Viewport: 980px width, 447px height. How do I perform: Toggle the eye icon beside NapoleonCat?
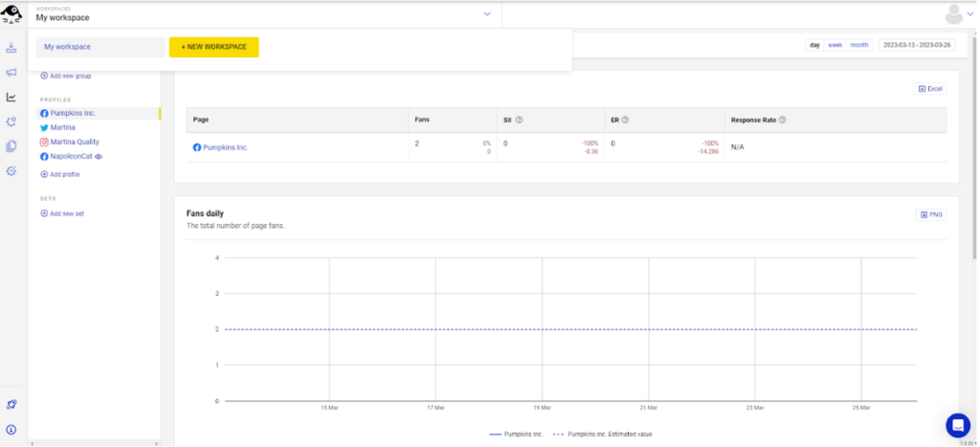click(99, 157)
